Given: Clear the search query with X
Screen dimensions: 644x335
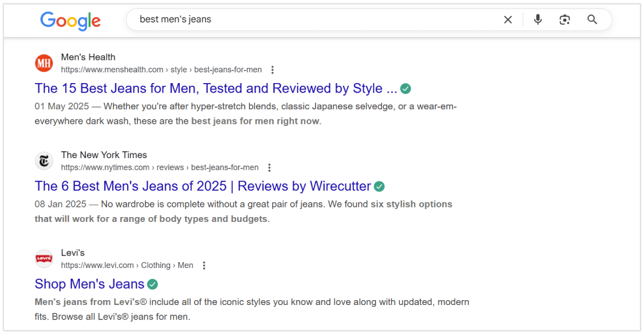Looking at the screenshot, I should (x=508, y=20).
